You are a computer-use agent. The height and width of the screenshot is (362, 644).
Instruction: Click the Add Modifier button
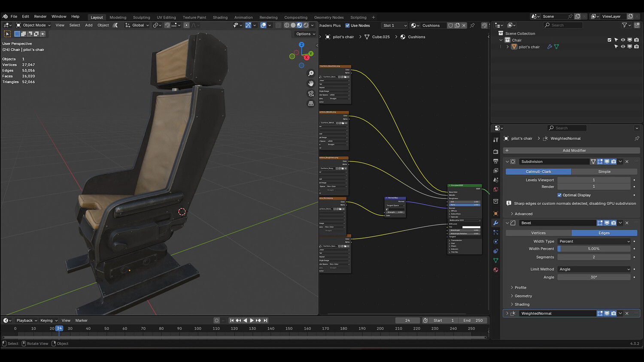click(x=574, y=151)
